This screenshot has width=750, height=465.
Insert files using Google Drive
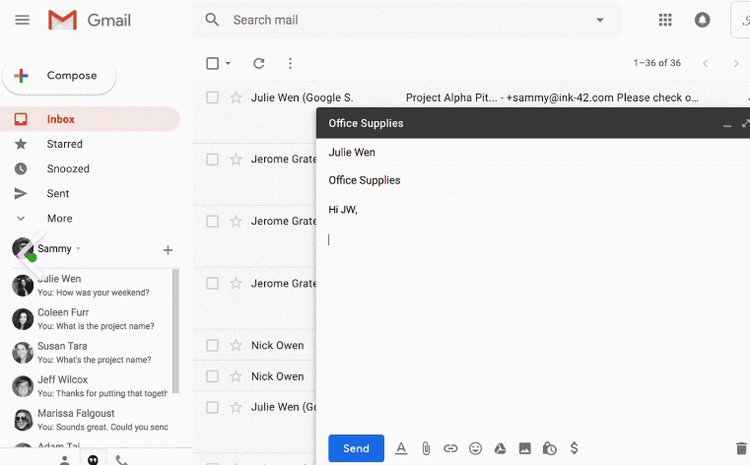point(500,448)
